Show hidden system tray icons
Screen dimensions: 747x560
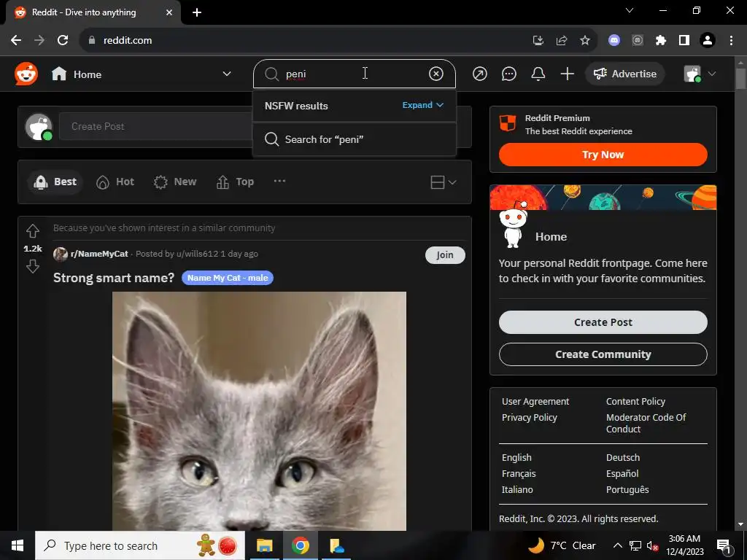point(617,545)
